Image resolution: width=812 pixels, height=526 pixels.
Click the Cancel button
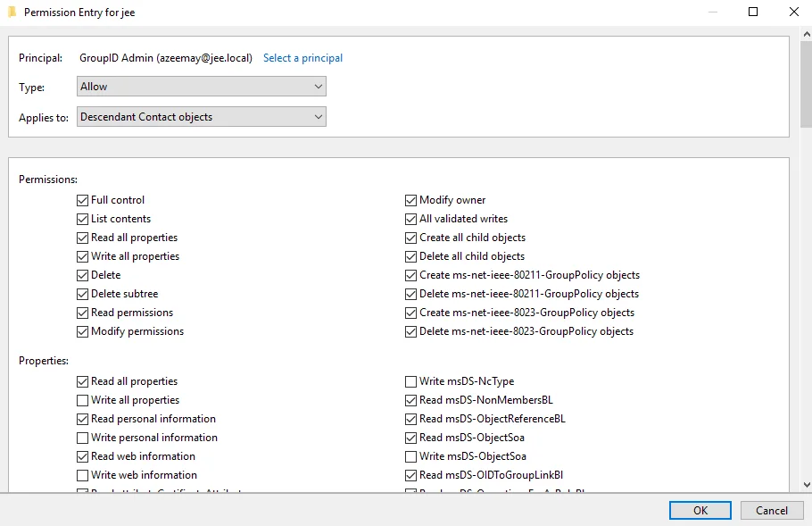(772, 510)
